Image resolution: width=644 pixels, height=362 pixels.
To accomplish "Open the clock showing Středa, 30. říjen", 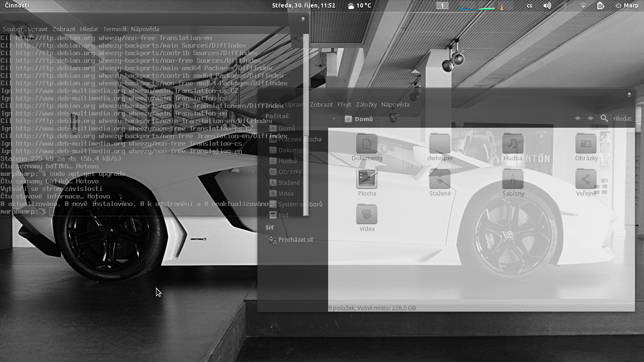I will pos(304,6).
